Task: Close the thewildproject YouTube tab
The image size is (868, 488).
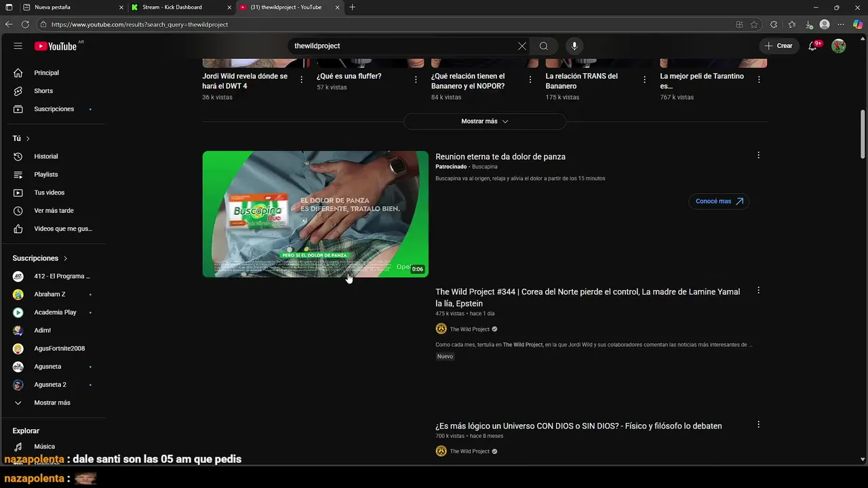Action: coord(337,7)
